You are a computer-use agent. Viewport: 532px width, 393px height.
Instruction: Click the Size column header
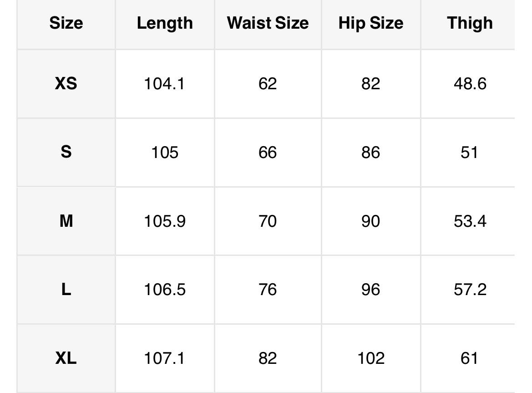pos(66,23)
